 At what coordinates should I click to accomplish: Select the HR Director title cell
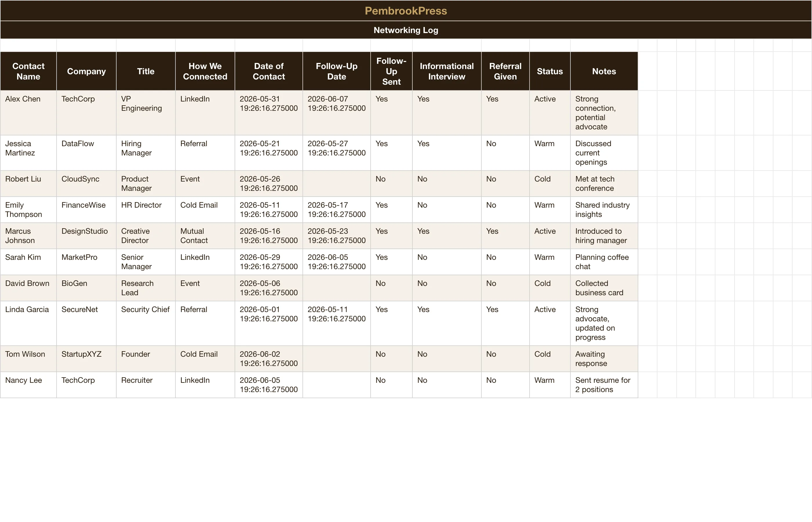click(x=146, y=210)
